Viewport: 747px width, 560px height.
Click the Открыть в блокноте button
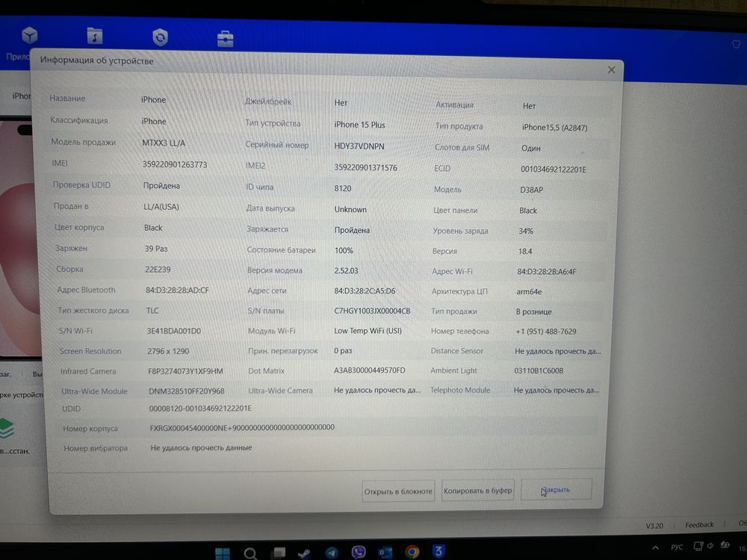point(398,491)
